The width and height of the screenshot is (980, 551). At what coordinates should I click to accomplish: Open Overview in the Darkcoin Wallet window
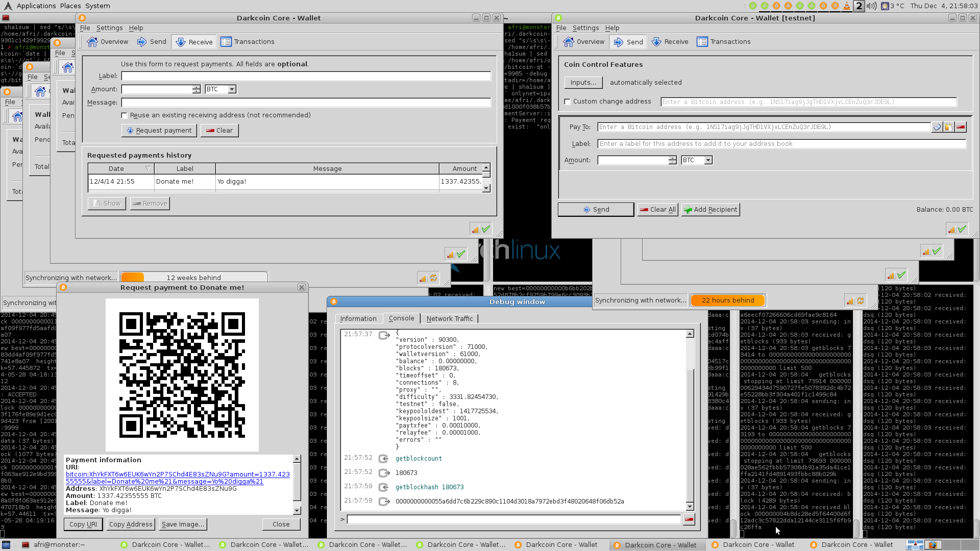(108, 42)
